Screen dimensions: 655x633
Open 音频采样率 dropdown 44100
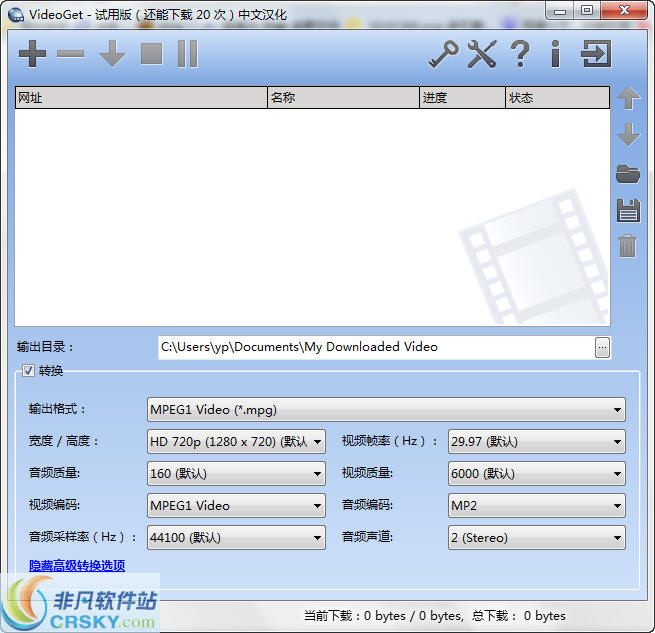(x=236, y=537)
